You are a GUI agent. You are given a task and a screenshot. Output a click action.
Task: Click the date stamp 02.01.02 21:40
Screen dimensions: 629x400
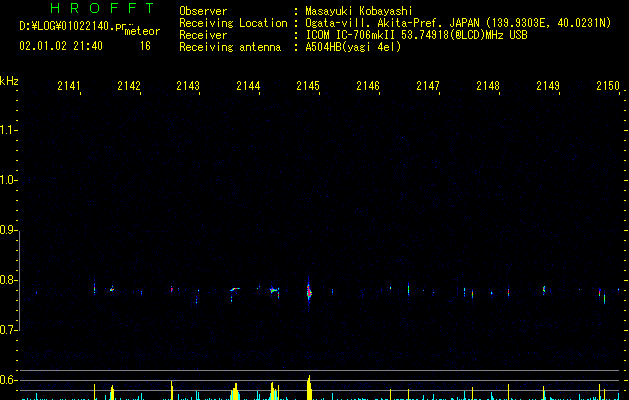[61, 46]
